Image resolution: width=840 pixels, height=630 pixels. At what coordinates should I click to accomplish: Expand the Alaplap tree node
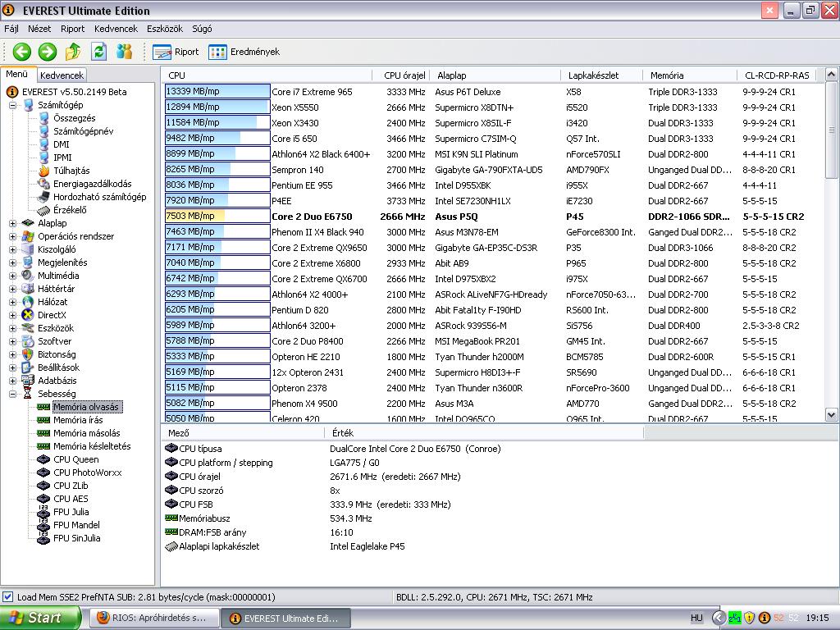pos(12,223)
